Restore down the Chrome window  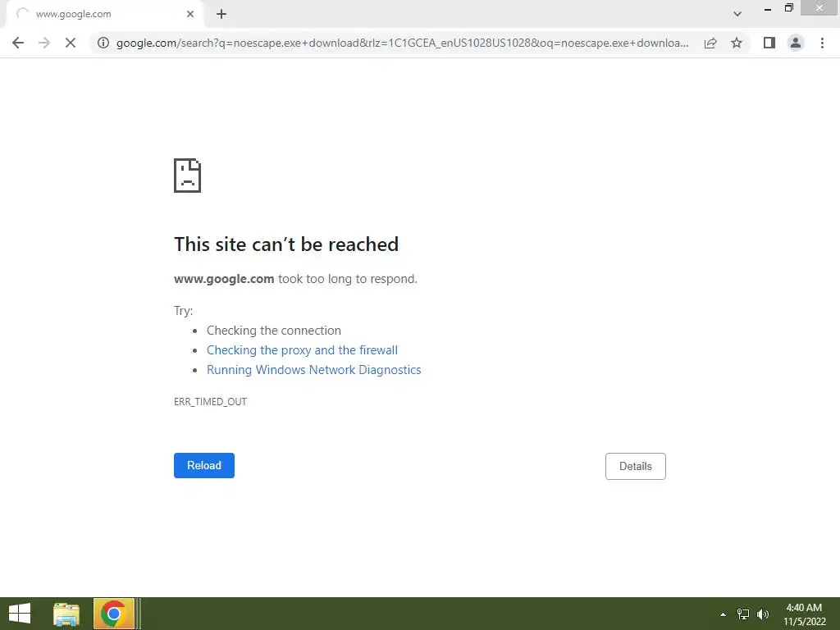pos(789,8)
